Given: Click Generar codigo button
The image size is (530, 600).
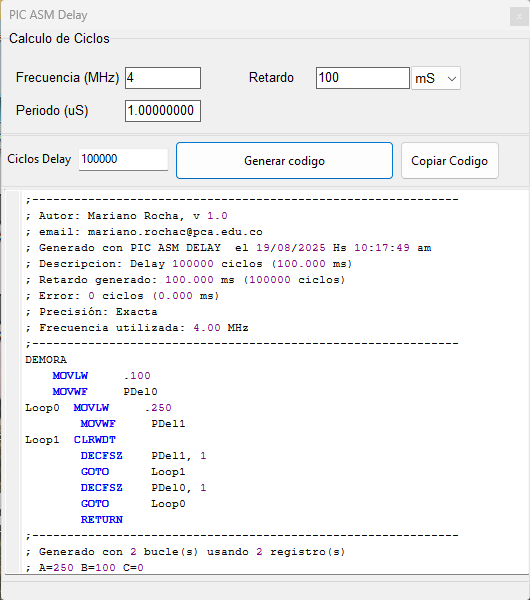Looking at the screenshot, I should 284,161.
